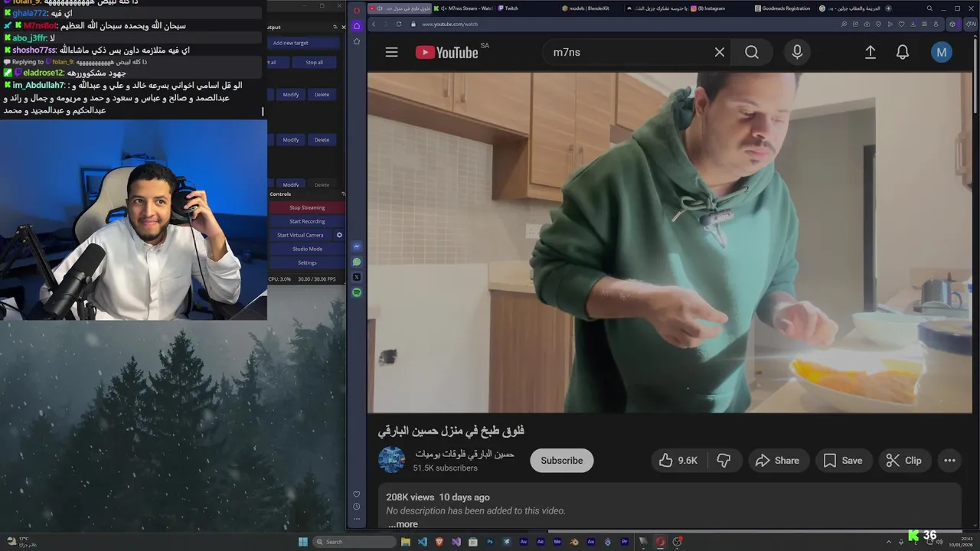
Task: Click the browser address bar URL
Action: 449,24
